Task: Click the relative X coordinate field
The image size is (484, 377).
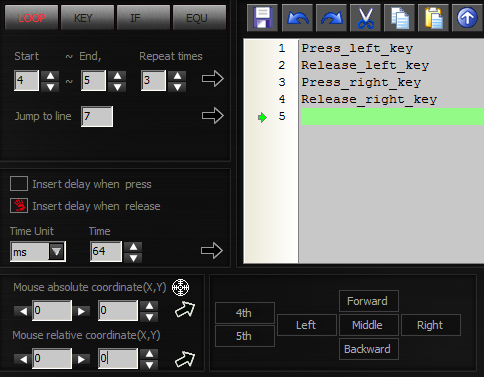Action: (52, 358)
